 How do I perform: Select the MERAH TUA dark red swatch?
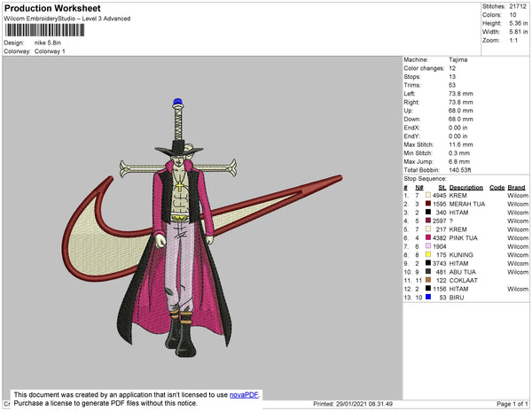(428, 204)
